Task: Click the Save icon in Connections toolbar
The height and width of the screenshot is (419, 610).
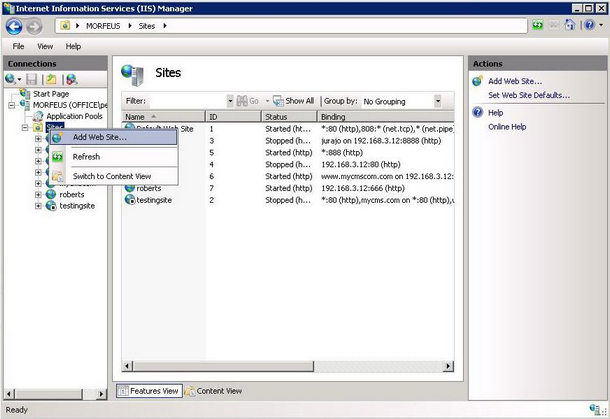Action: coord(32,79)
